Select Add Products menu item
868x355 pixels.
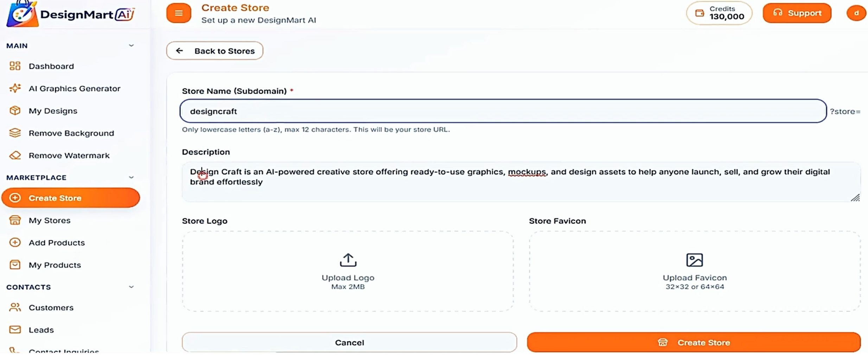[56, 243]
